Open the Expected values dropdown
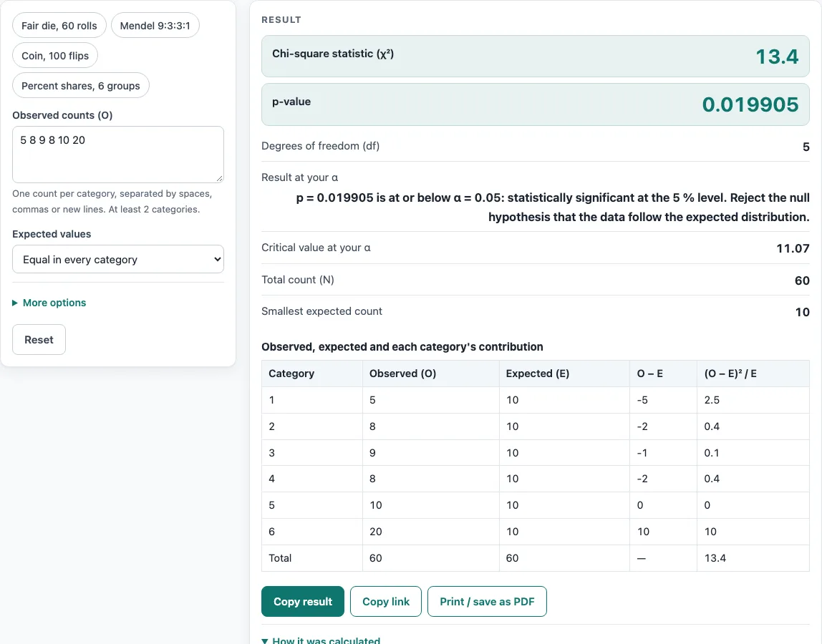This screenshot has height=644, width=822. (x=118, y=259)
